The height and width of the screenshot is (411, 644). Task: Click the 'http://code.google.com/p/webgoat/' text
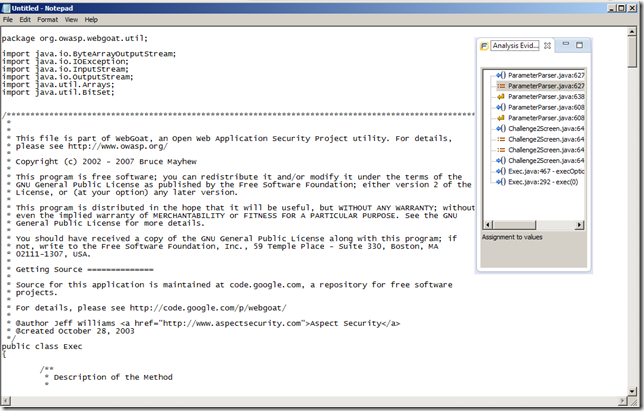click(208, 308)
